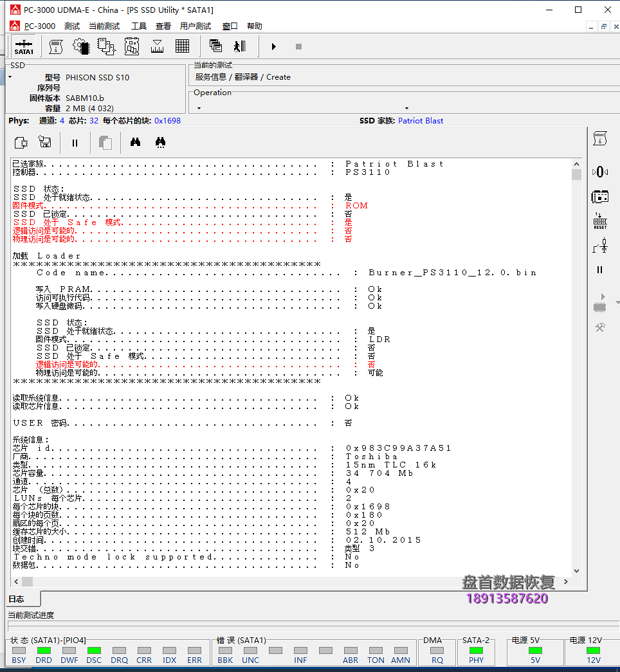Click the current test progress bar
This screenshot has width=620, height=672.
point(313,626)
